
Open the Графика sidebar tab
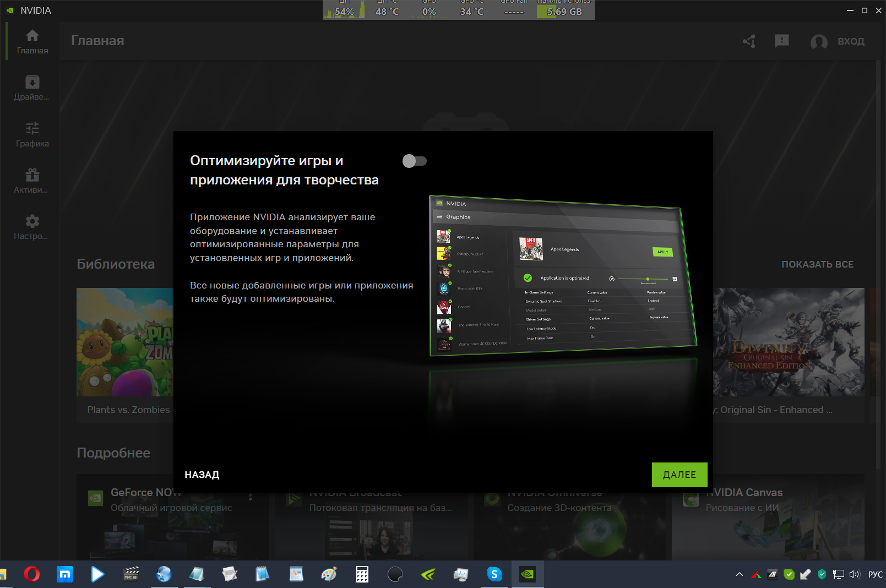32,135
